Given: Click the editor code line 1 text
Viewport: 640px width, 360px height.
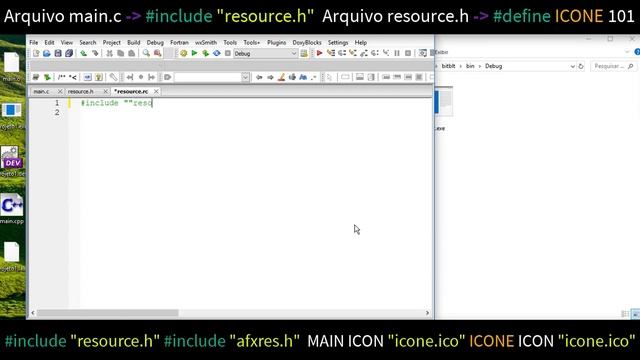Looking at the screenshot, I should [x=117, y=103].
